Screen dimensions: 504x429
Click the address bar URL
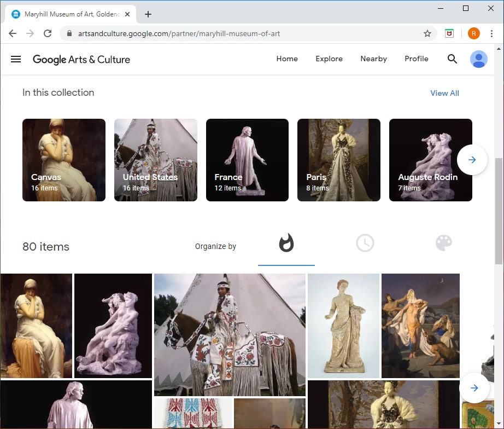(179, 33)
